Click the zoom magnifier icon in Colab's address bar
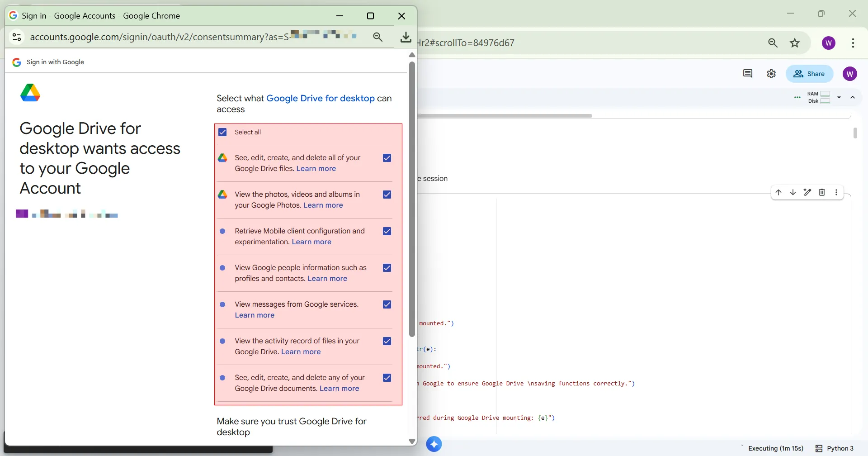 click(x=773, y=43)
